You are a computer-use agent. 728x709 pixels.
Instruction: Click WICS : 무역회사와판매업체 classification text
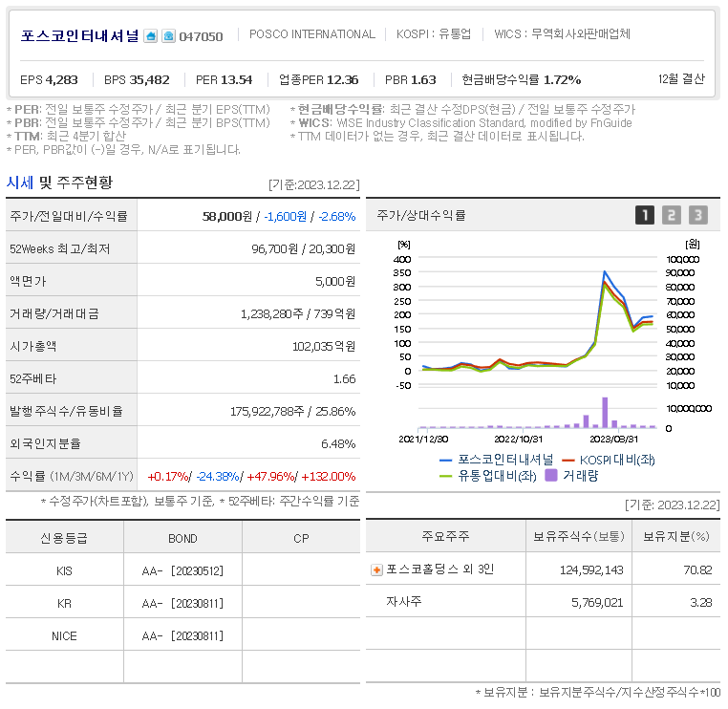pos(563,33)
